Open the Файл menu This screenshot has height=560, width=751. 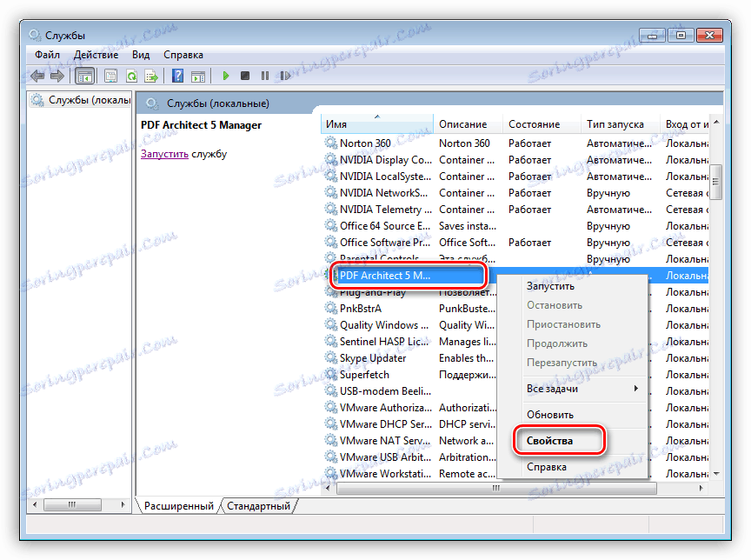click(x=47, y=55)
